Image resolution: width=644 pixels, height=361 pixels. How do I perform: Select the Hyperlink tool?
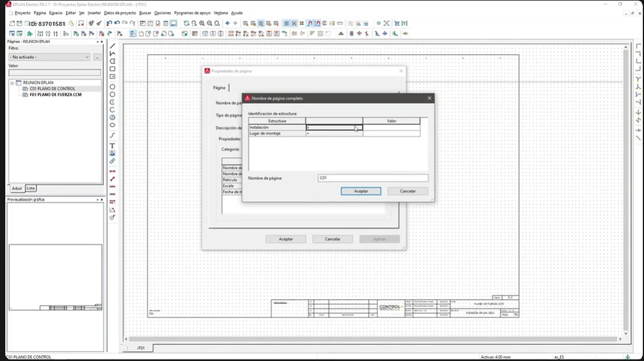[x=112, y=161]
